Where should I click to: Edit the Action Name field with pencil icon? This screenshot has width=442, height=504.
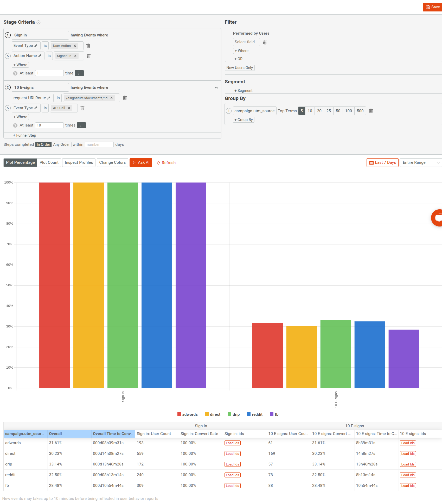(x=39, y=56)
